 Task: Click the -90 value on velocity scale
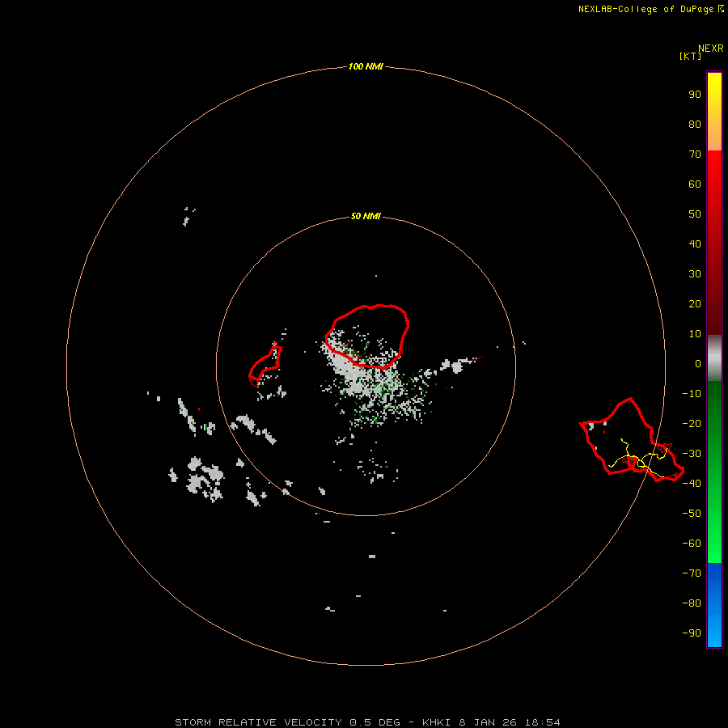point(692,633)
